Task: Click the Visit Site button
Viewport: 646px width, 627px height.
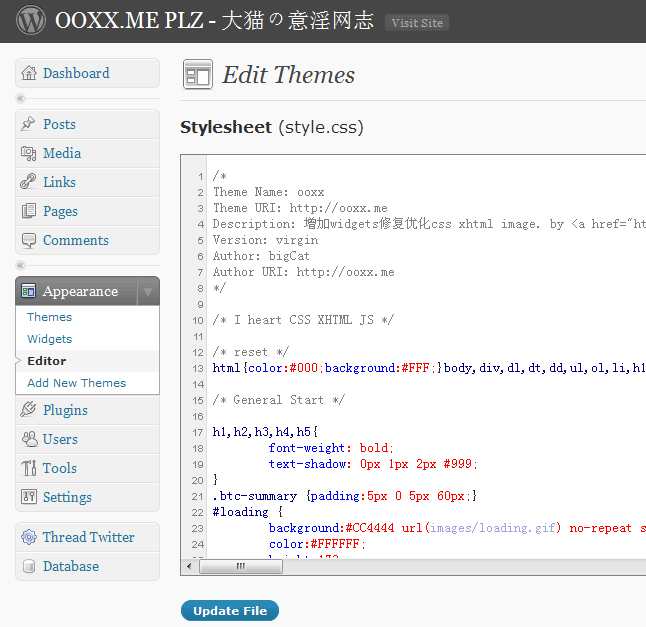Action: pos(417,23)
